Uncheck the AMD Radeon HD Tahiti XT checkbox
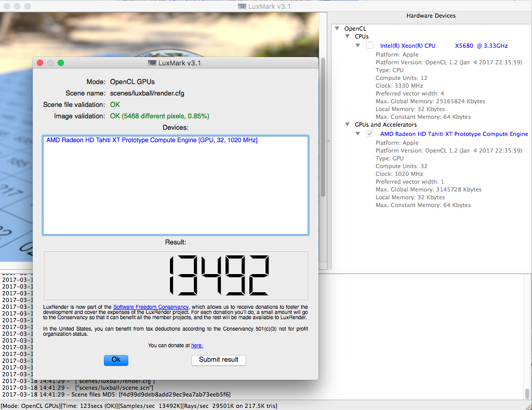This screenshot has width=532, height=410. (x=370, y=133)
